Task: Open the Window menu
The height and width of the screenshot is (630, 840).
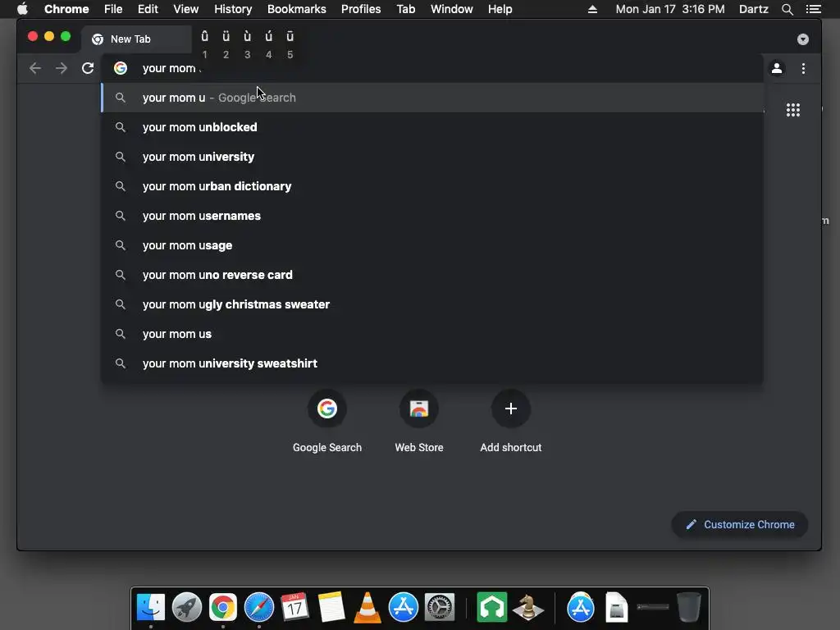Action: click(452, 9)
